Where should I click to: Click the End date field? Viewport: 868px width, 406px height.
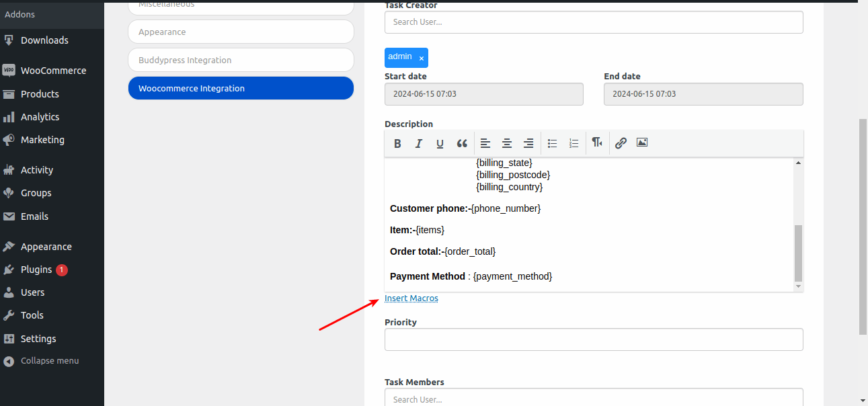(703, 94)
